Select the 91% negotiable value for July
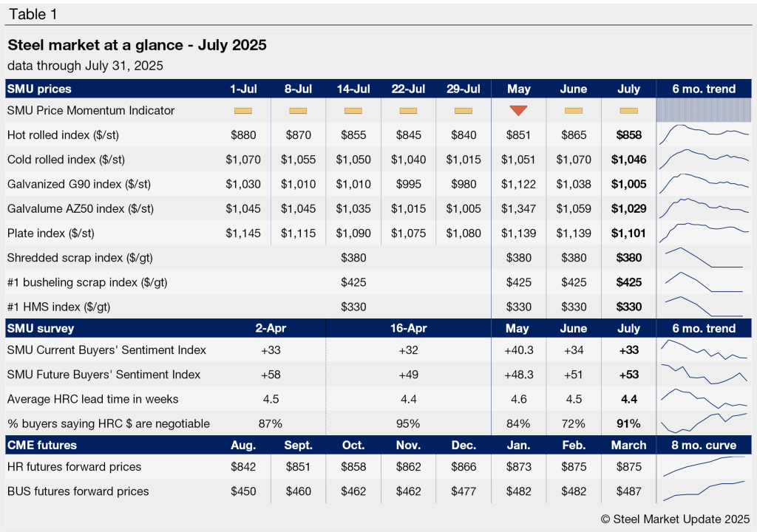 pos(628,423)
